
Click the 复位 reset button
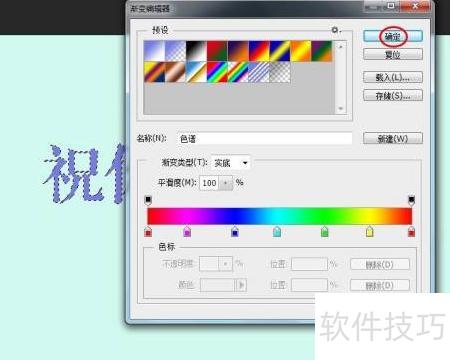click(393, 54)
